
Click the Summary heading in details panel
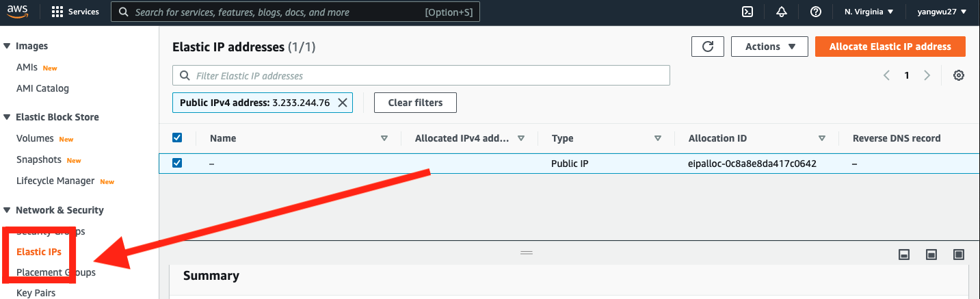pos(211,276)
